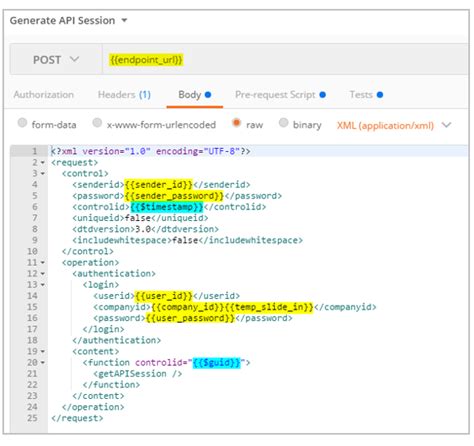Select the form-data radio button
The width and height of the screenshot is (474, 446).
coord(22,123)
